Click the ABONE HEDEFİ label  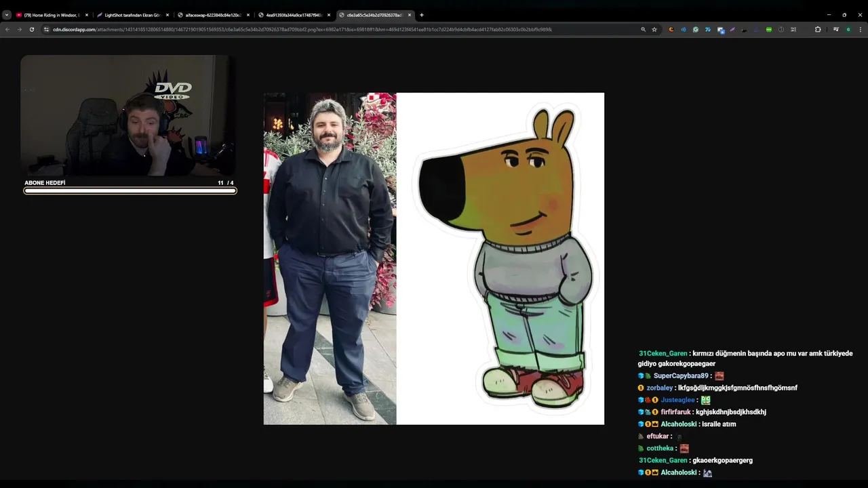tap(45, 183)
